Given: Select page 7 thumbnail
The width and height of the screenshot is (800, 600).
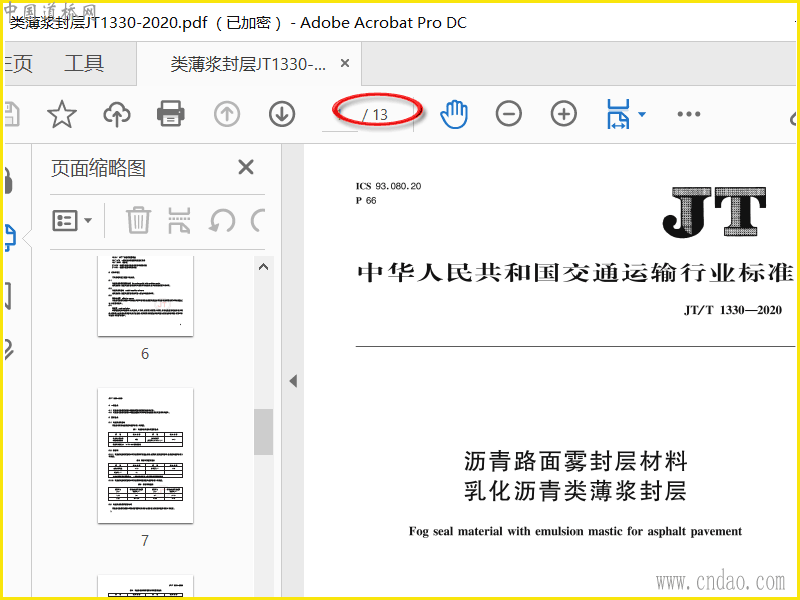Looking at the screenshot, I should pos(145,456).
